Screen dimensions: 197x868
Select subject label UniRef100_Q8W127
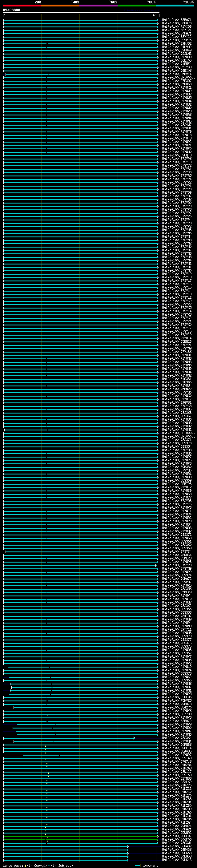(x=177, y=772)
